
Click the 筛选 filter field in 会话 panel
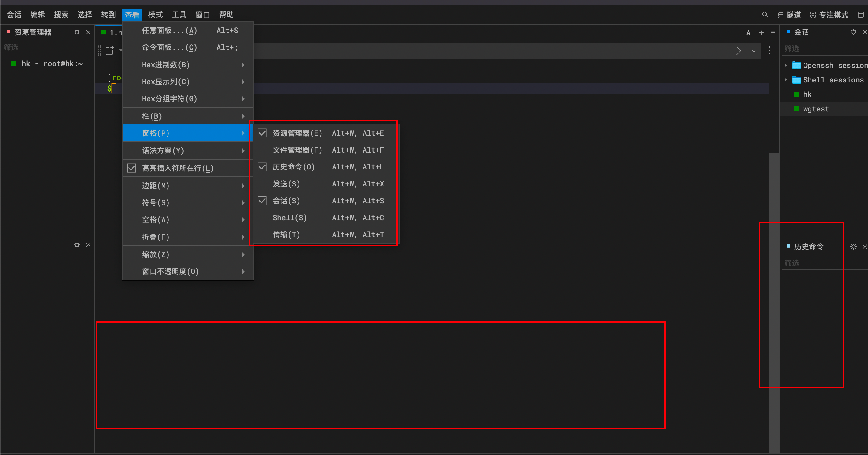(x=824, y=48)
